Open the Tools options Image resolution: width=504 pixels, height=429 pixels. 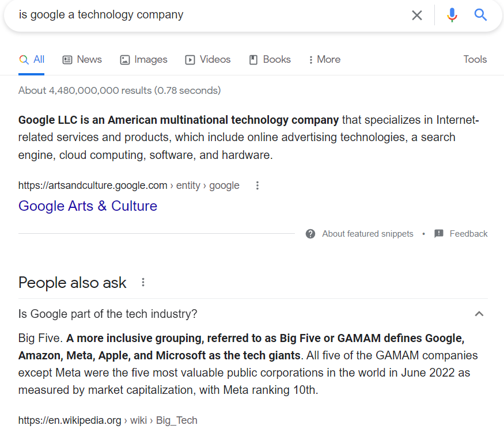475,59
